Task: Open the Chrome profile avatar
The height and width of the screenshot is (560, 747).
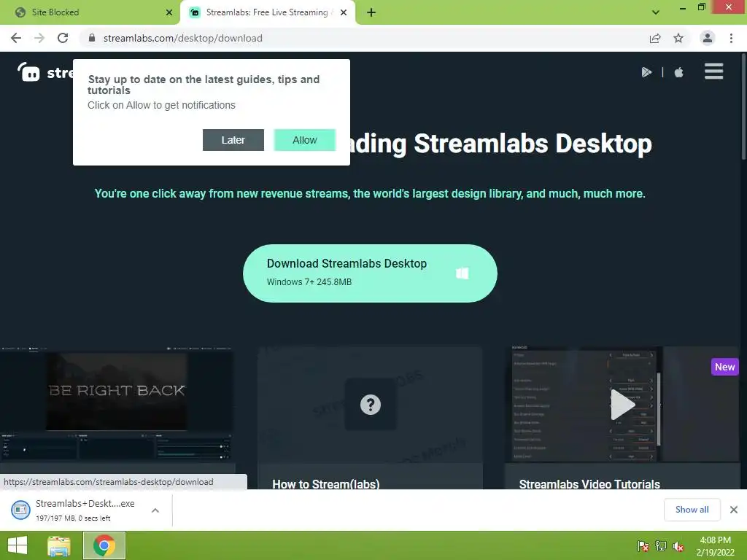Action: click(x=708, y=38)
